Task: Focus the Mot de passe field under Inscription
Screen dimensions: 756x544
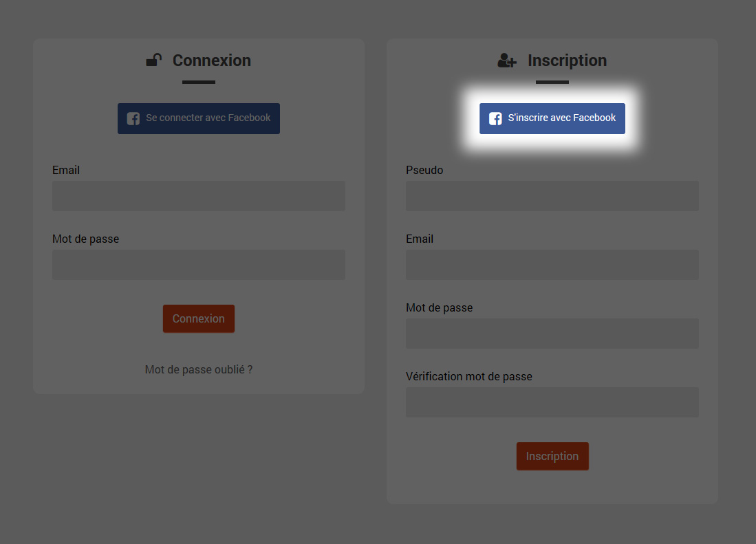Action: (x=552, y=334)
